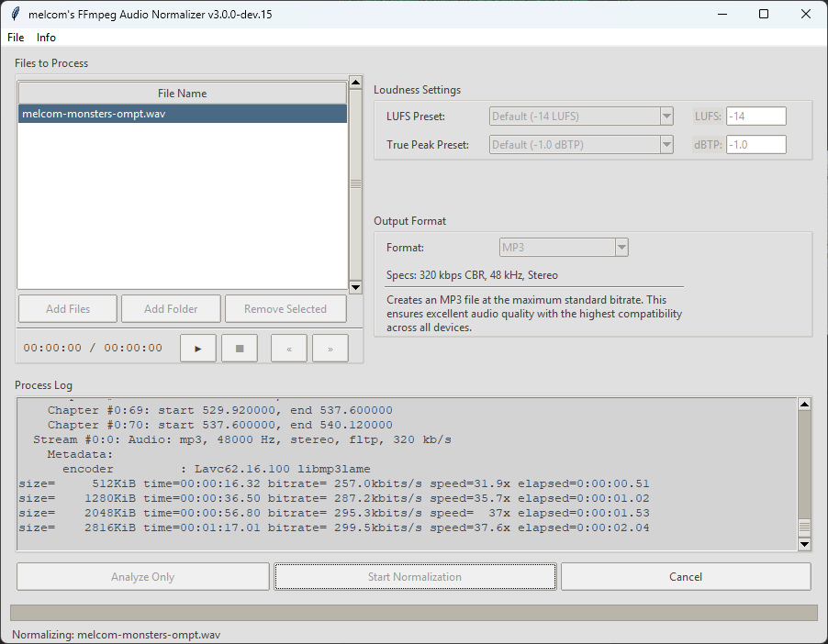
Task: Click the Remove Selected button
Action: point(285,309)
